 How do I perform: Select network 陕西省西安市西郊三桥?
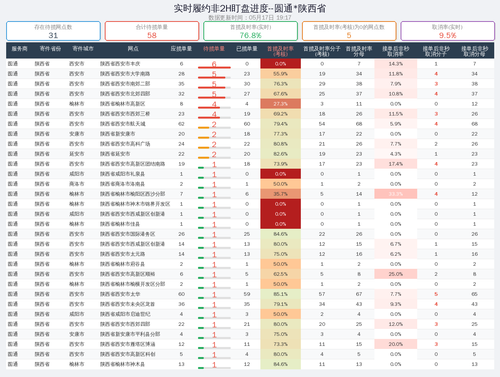click(x=125, y=114)
